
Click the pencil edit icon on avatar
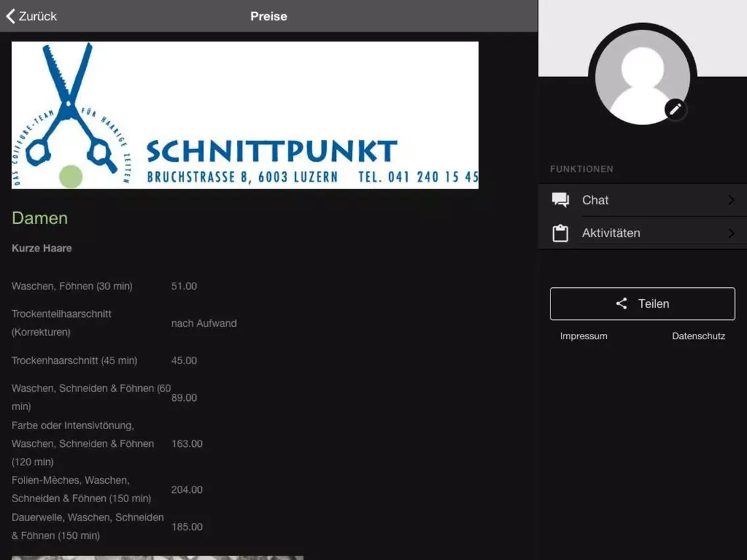pyautogui.click(x=675, y=110)
